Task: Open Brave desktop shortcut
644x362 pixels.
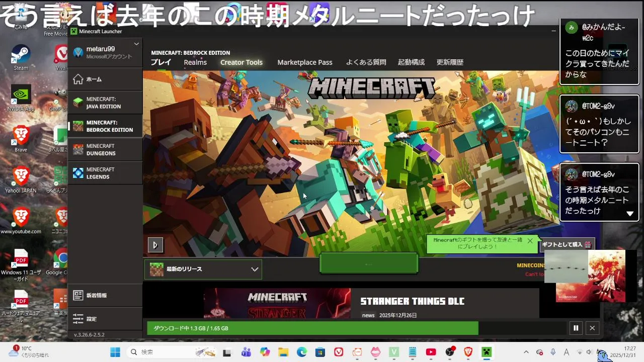Action: [x=21, y=139]
